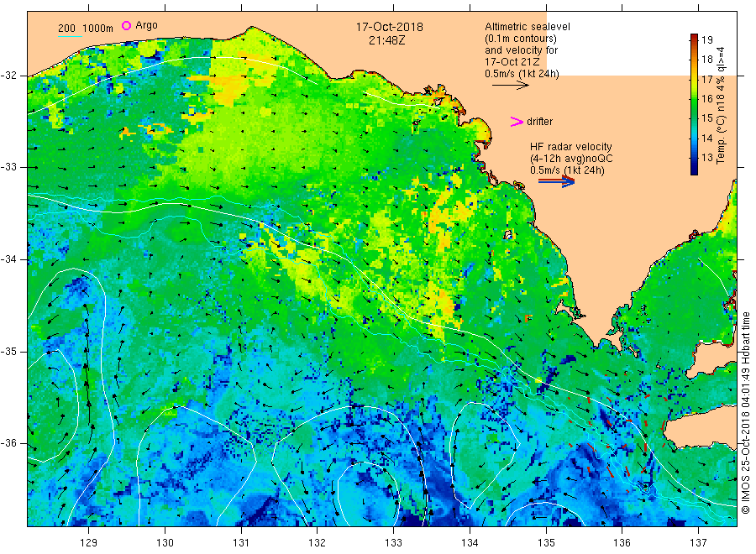Image resolution: width=756 pixels, height=554 pixels.
Task: Click the '17-Oct 21Z' legend line
Action: click(512, 61)
